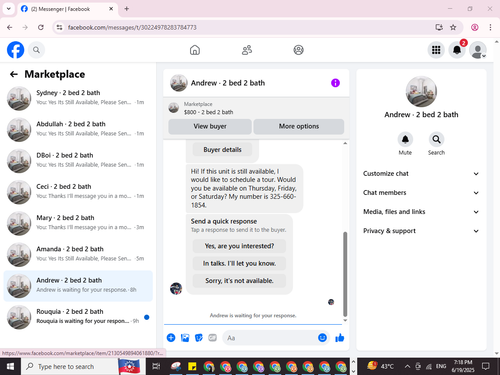Open Task View on the taskbar
Screen dimensions: 500x375
tap(156, 366)
